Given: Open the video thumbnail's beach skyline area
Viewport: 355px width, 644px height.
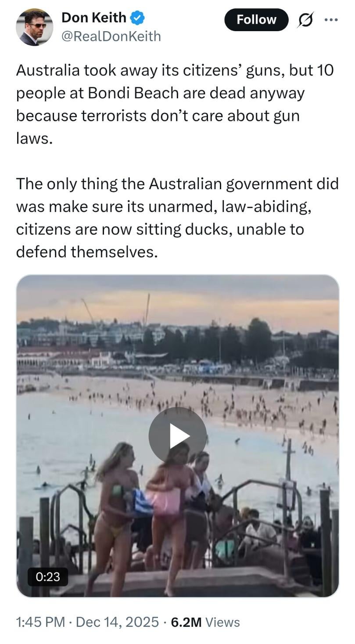Looking at the screenshot, I should [x=177, y=342].
